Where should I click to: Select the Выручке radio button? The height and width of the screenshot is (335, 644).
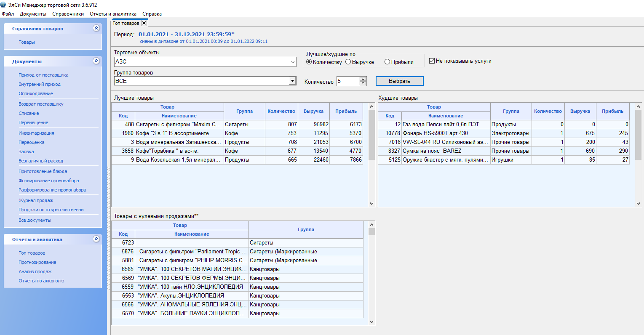click(348, 62)
